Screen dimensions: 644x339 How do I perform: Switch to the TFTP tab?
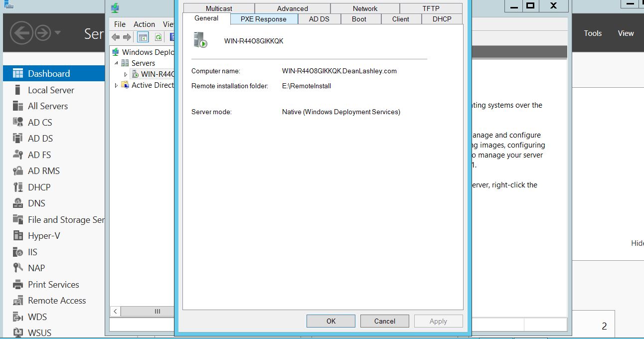click(x=431, y=8)
